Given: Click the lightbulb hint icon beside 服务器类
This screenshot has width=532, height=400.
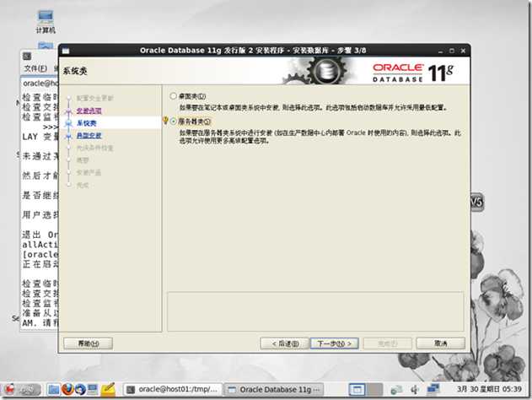Looking at the screenshot, I should point(165,121).
